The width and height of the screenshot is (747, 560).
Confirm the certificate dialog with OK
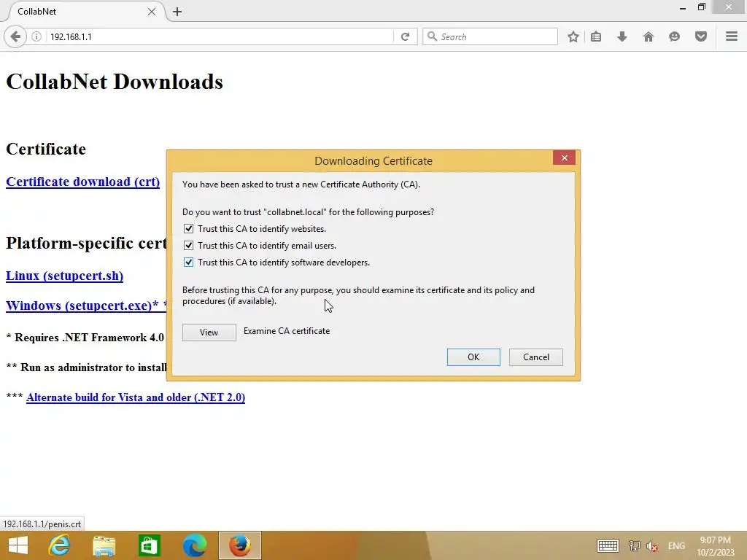point(473,357)
